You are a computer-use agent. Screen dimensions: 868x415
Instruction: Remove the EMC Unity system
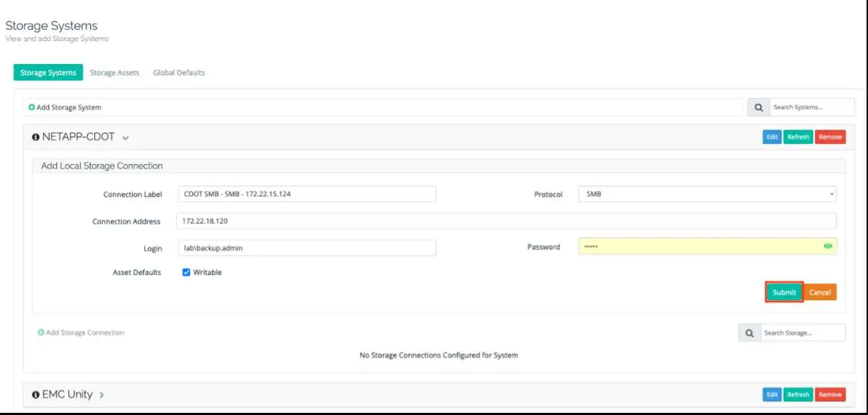pyautogui.click(x=830, y=394)
